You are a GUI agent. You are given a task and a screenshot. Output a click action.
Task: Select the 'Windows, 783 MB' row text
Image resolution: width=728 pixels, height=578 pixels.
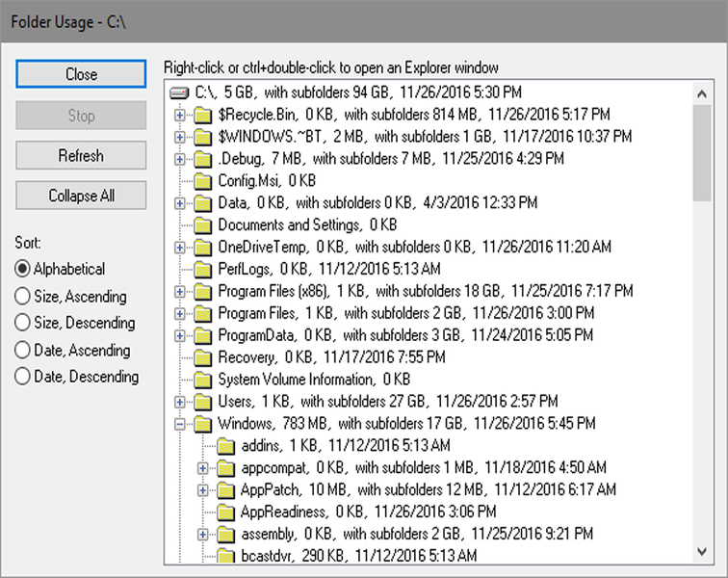point(406,423)
